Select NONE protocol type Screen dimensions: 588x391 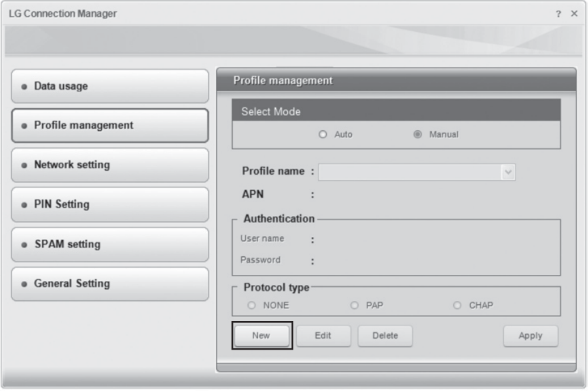251,305
